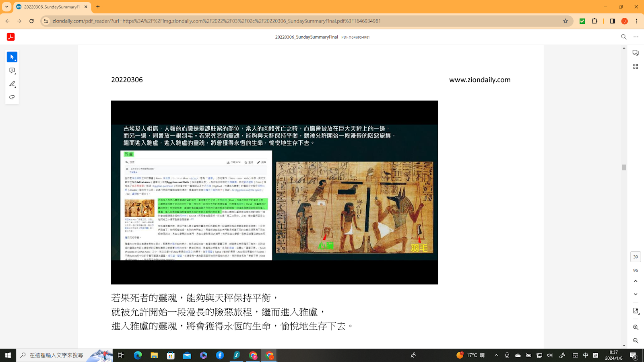Click the green checkmark extension icon
The image size is (644, 362).
coord(582,21)
